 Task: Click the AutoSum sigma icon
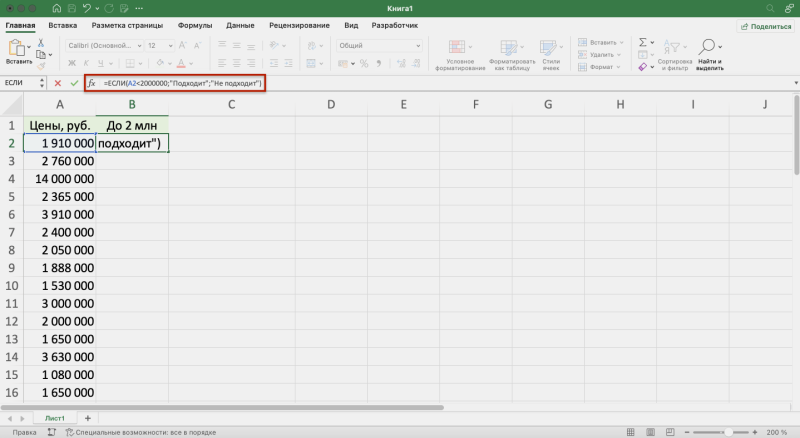[x=643, y=42]
